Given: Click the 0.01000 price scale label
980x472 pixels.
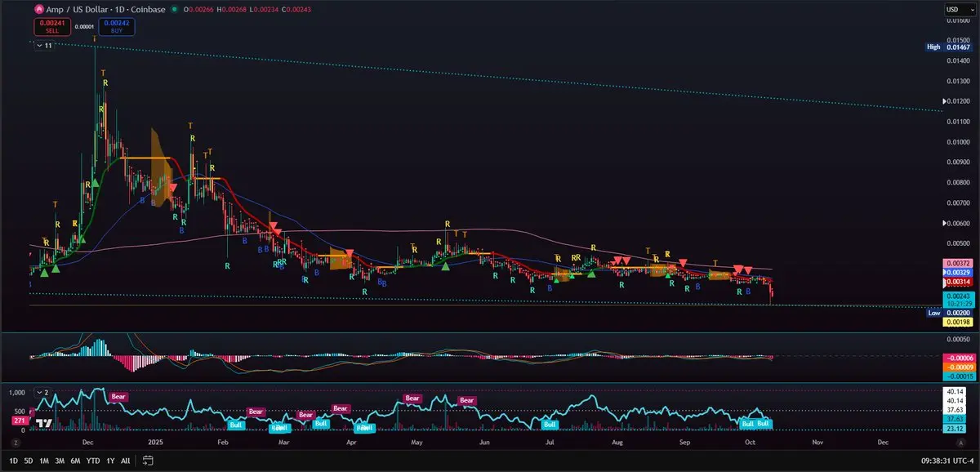Looking at the screenshot, I should click(957, 141).
